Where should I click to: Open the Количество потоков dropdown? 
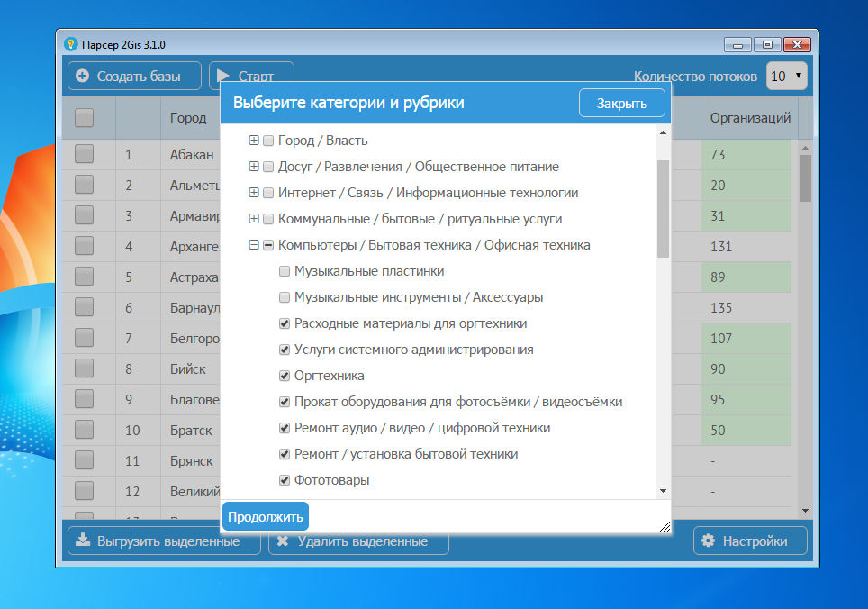(787, 77)
